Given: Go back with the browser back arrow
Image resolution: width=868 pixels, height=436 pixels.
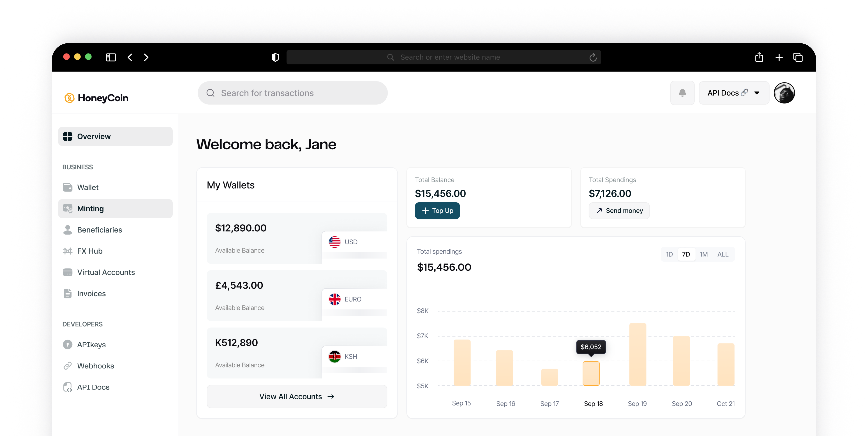Looking at the screenshot, I should click(130, 57).
